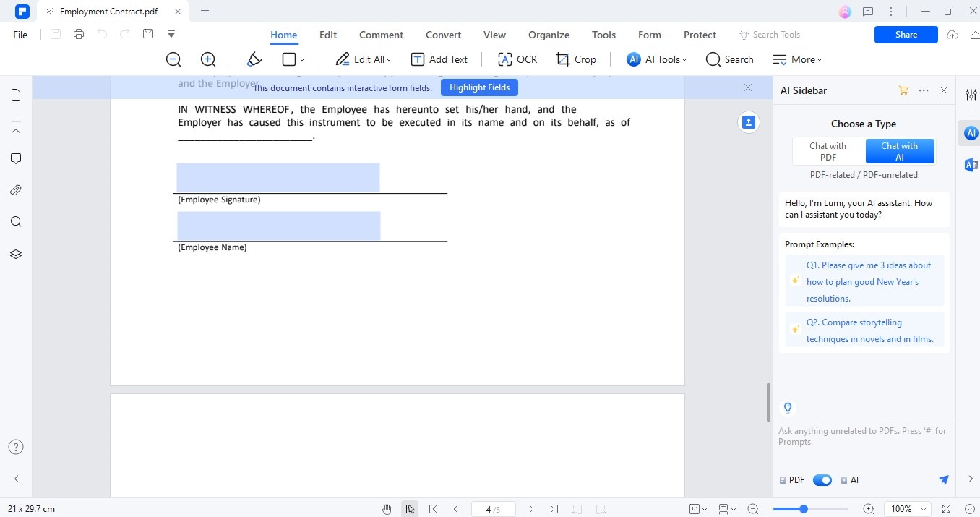980x517 pixels.
Task: Open AI Sidebar more options menu
Action: click(924, 90)
